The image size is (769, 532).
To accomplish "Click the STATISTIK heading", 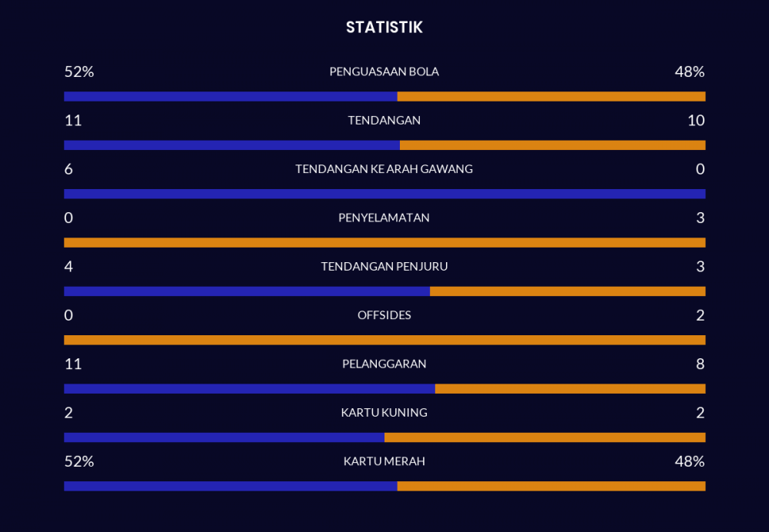I will [x=384, y=28].
